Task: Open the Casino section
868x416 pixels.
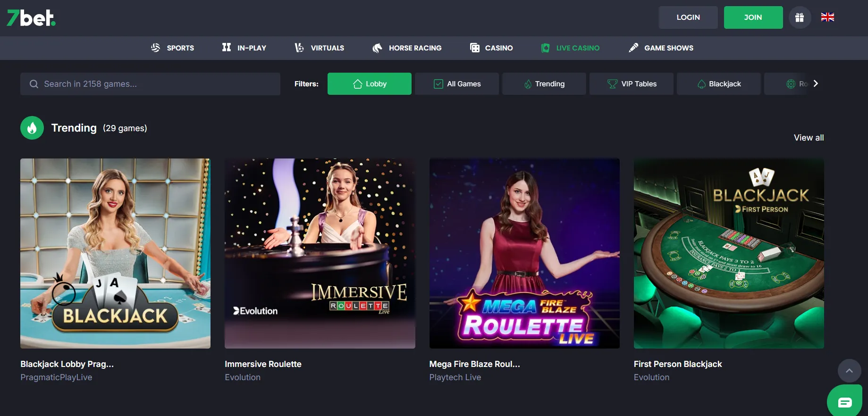Action: pyautogui.click(x=491, y=48)
